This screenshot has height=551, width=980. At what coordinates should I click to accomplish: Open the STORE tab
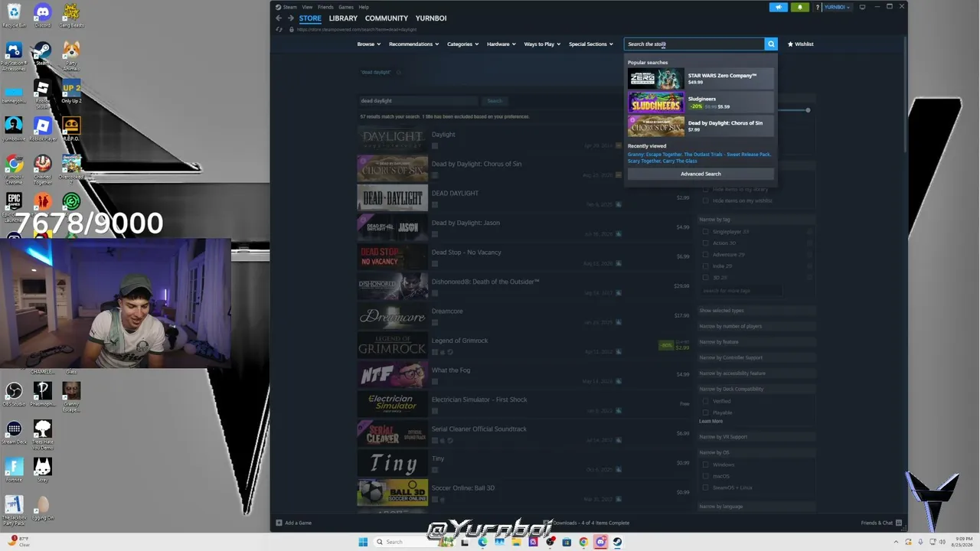pyautogui.click(x=310, y=18)
